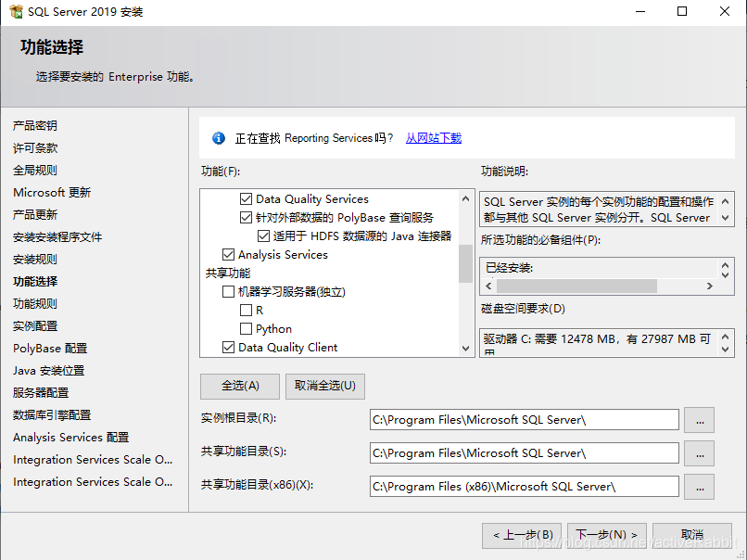The width and height of the screenshot is (747, 560).
Task: Uncheck the Analysis Services checkbox
Action: coord(228,254)
